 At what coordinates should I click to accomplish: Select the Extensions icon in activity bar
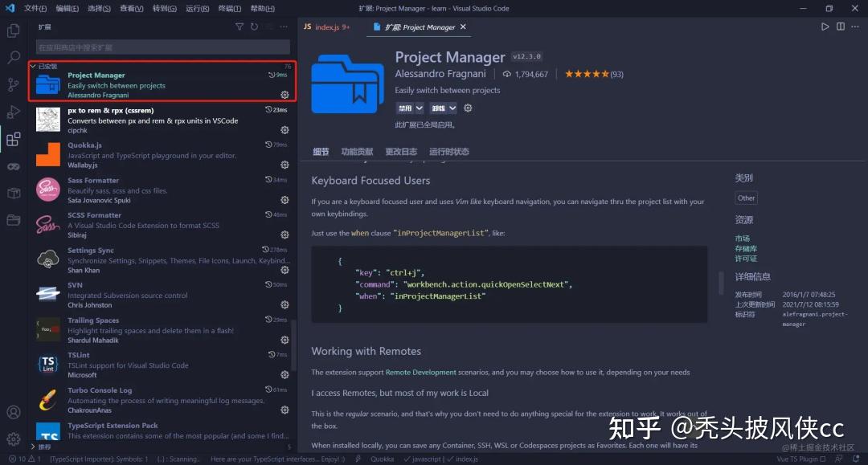[14, 139]
